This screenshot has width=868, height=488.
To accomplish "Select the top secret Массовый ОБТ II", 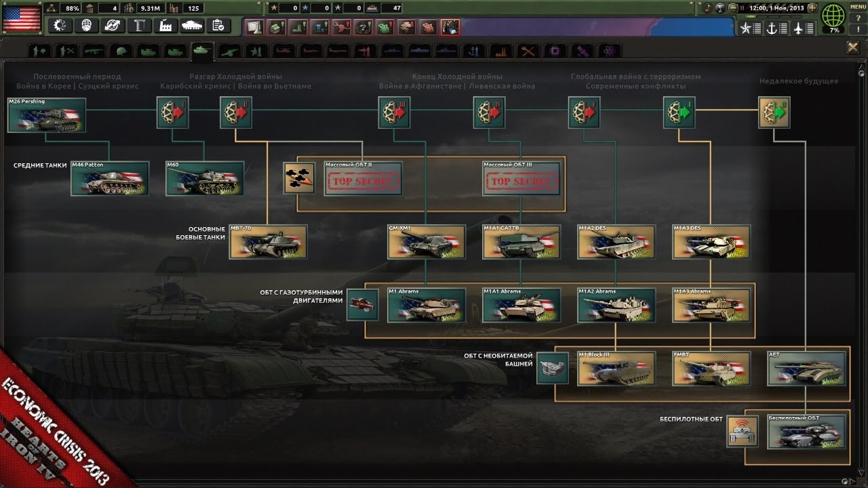I will click(x=363, y=178).
